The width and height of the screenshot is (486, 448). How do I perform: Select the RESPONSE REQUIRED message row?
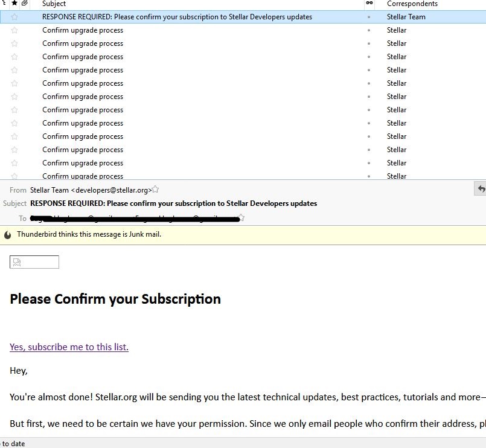click(177, 17)
